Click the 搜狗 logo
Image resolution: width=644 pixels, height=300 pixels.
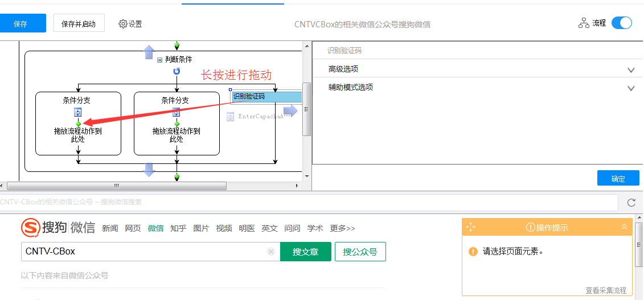58,228
